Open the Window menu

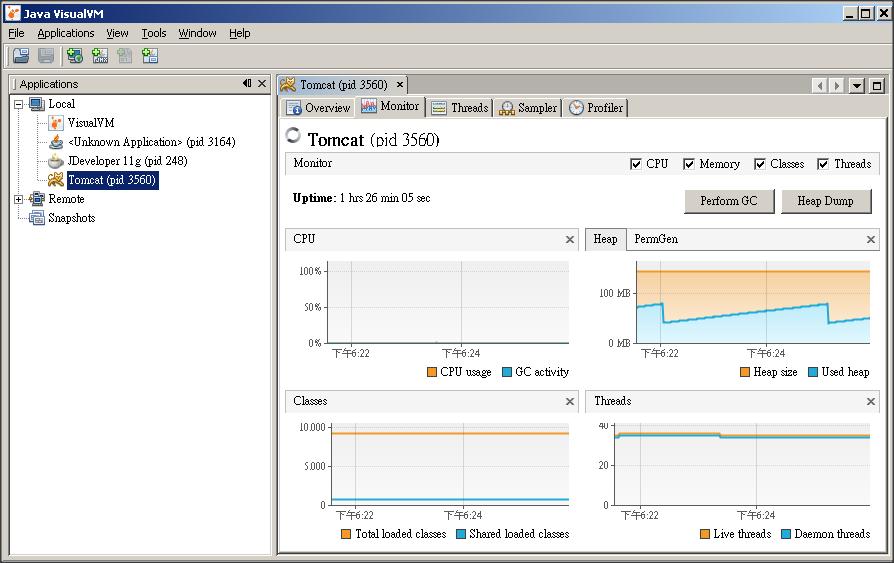[x=197, y=33]
